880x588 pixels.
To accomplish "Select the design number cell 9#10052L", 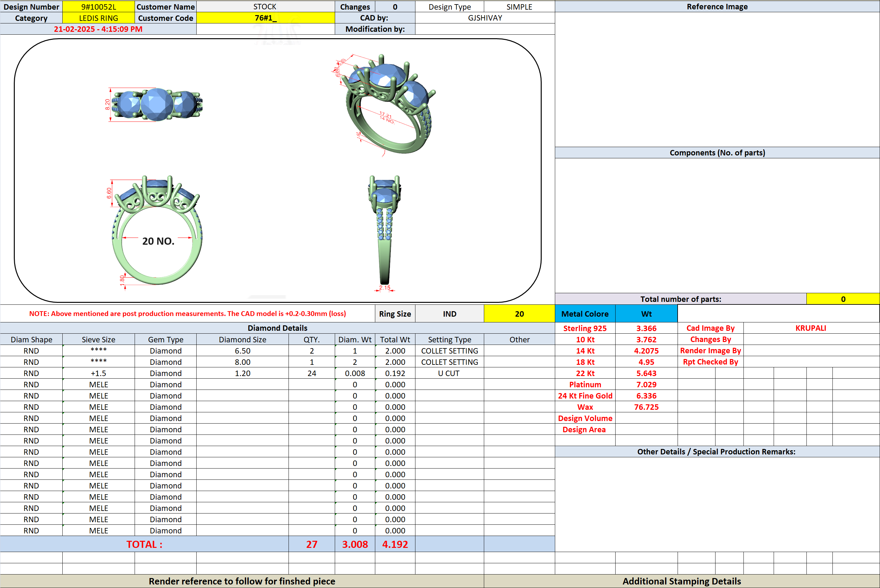I will tap(99, 7).
